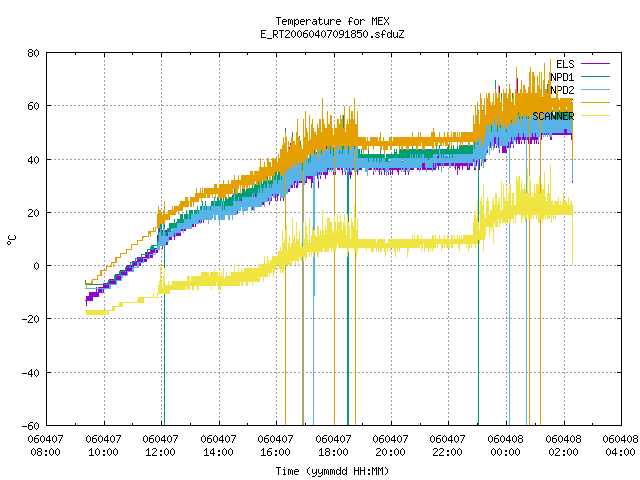The image size is (640, 480).
Task: Select the ELS legend label
Action: 565,64
